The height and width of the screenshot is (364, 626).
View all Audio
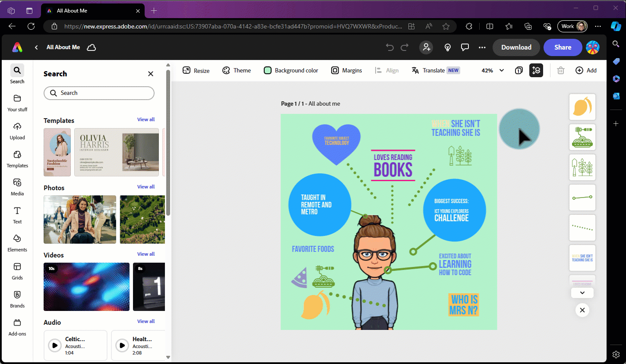(146, 321)
